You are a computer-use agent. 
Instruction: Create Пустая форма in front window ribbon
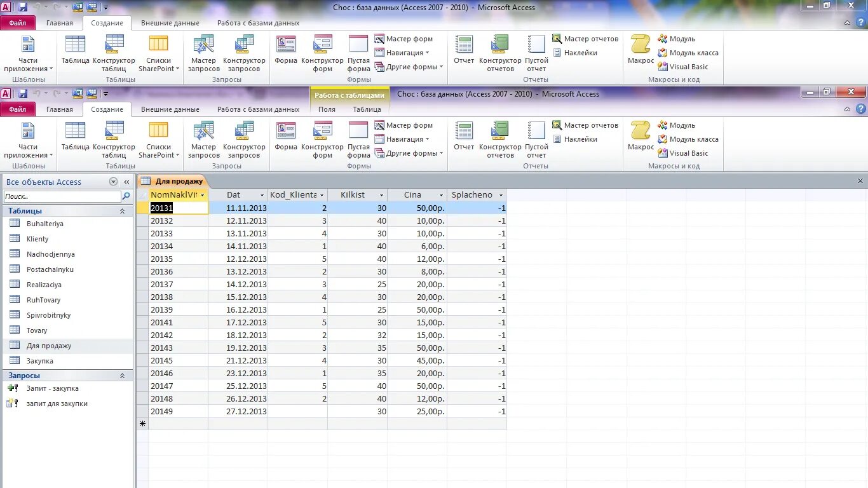click(358, 140)
